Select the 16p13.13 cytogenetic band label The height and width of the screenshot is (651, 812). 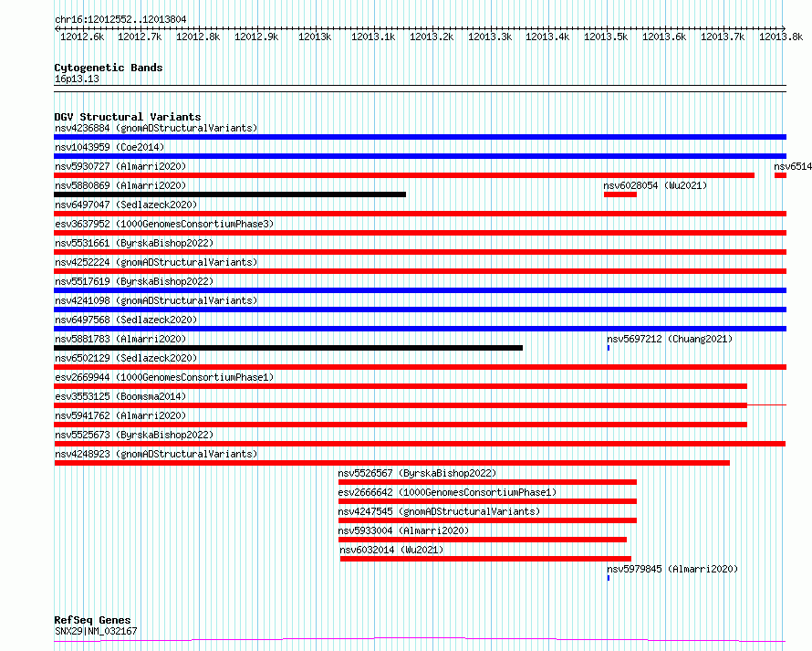tap(77, 79)
